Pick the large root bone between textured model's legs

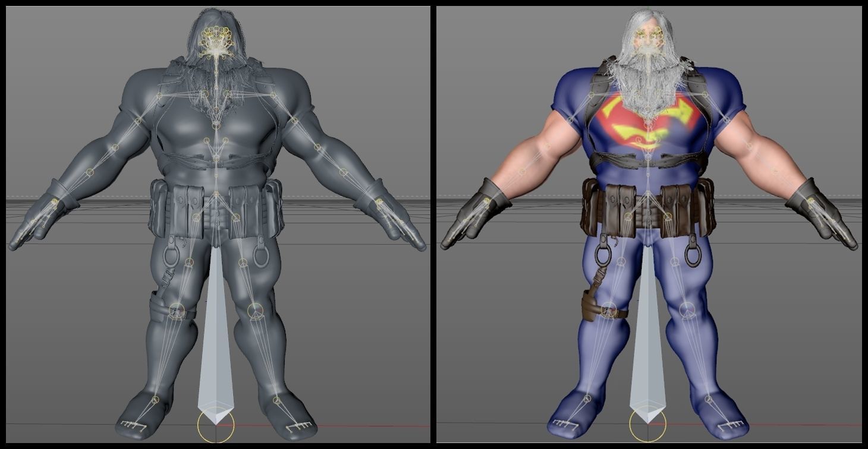pyautogui.click(x=647, y=334)
